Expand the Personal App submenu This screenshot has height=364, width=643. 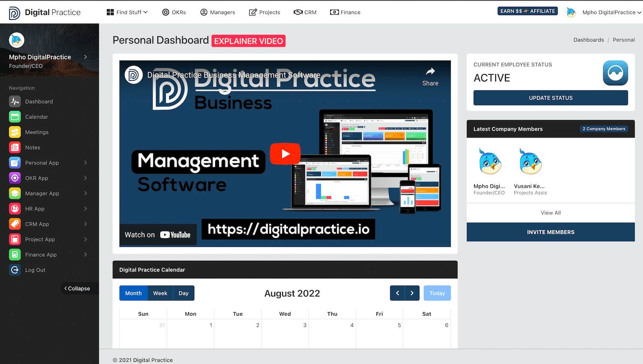pos(85,163)
